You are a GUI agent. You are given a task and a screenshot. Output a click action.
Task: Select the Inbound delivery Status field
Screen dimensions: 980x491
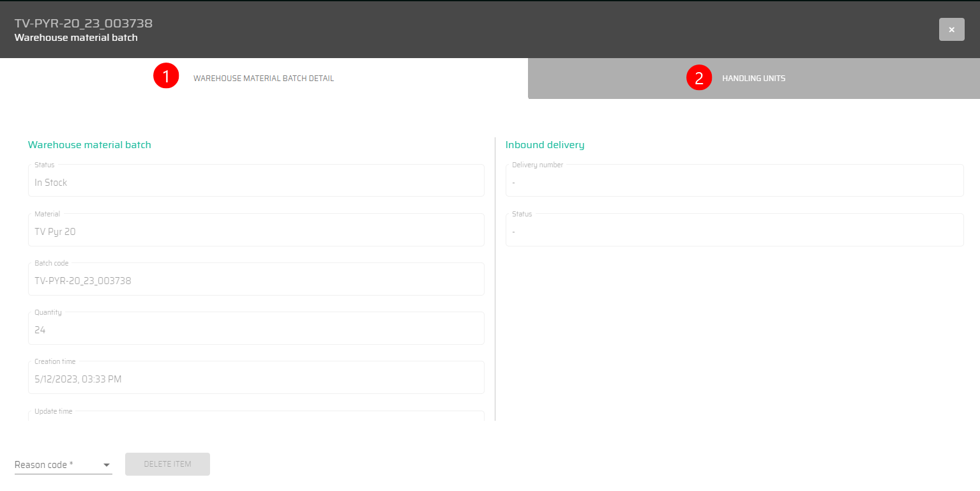click(x=734, y=231)
